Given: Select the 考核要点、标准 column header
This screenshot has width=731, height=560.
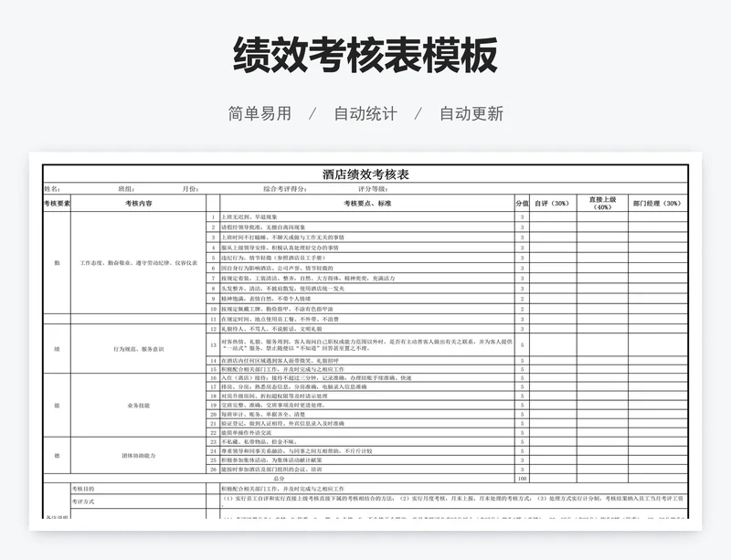Looking at the screenshot, I should [367, 204].
